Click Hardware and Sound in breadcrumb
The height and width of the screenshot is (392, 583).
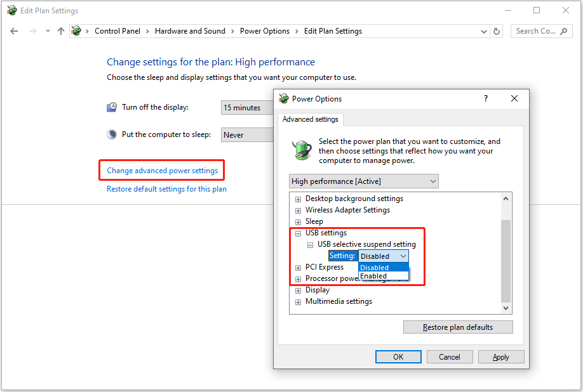pyautogui.click(x=190, y=31)
